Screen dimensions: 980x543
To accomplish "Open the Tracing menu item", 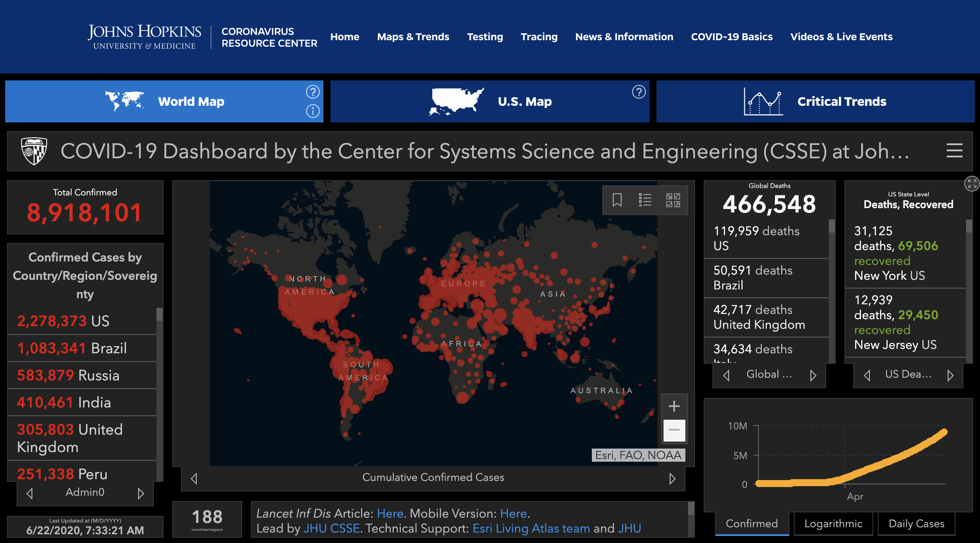I will tap(539, 37).
